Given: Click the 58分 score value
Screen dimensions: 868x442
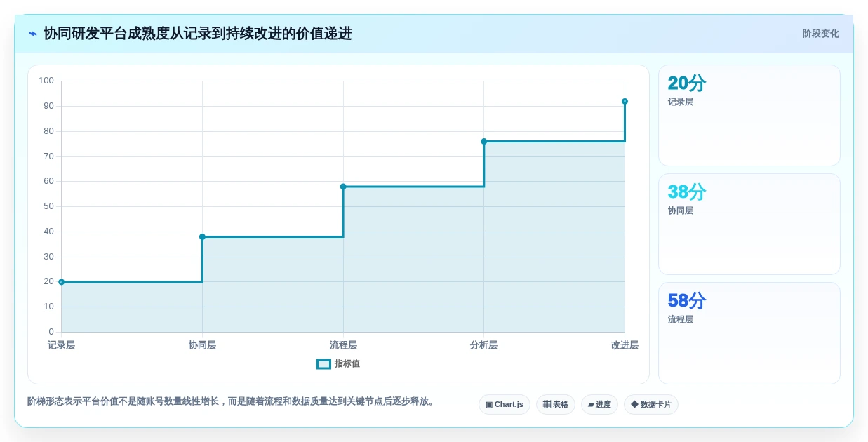Looking at the screenshot, I should 687,300.
